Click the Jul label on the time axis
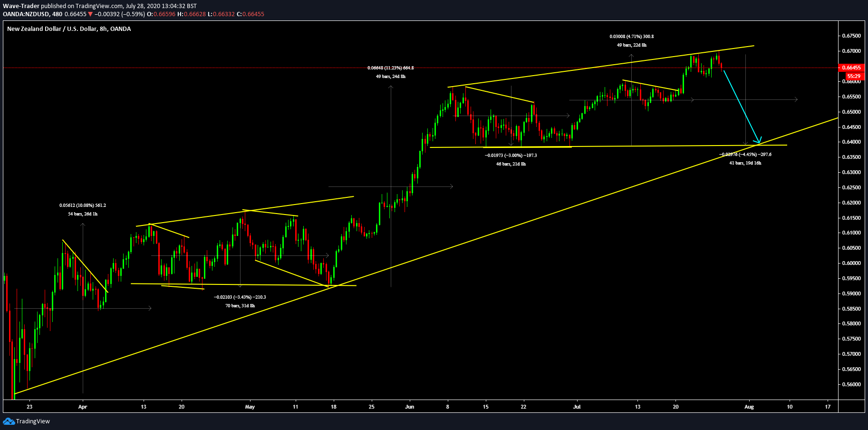Viewport: 868px width, 430px height. [x=577, y=407]
